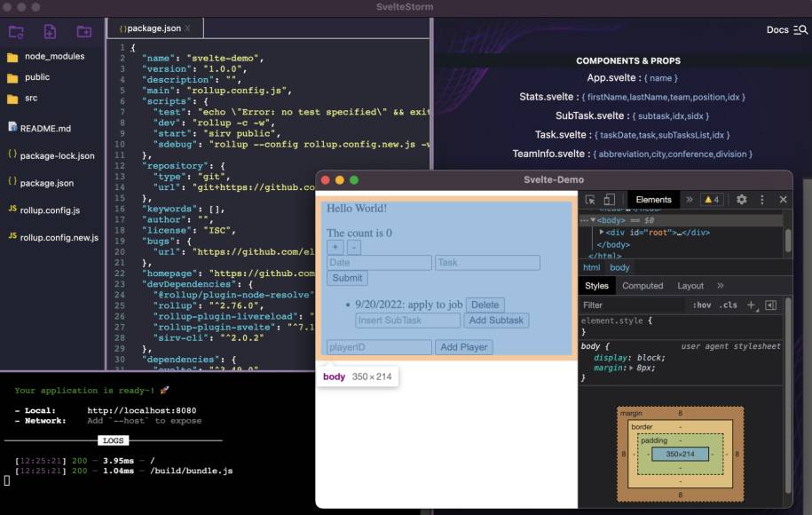This screenshot has width=812, height=515.
Task: Open the Docs search icon
Action: click(800, 30)
